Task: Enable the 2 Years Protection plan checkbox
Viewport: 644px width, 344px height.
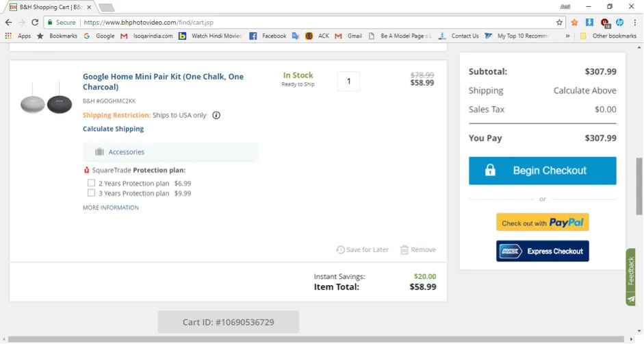Action: click(91, 183)
